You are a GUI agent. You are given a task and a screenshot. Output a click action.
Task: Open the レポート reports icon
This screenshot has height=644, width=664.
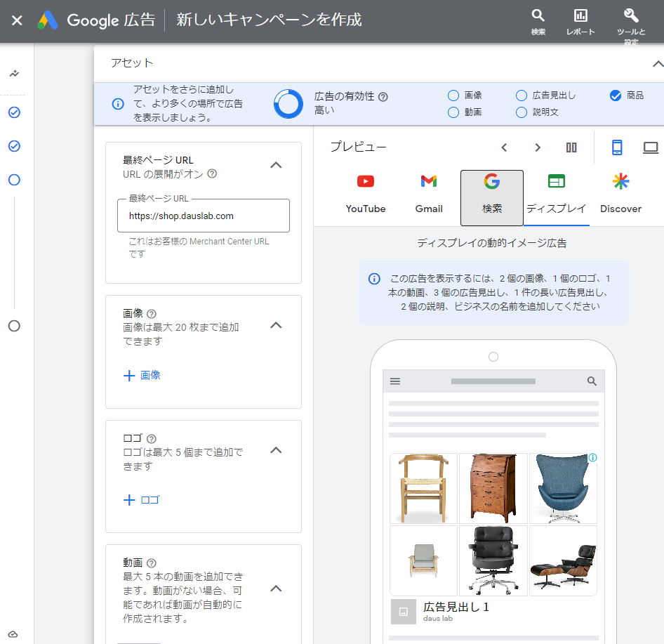click(x=580, y=15)
